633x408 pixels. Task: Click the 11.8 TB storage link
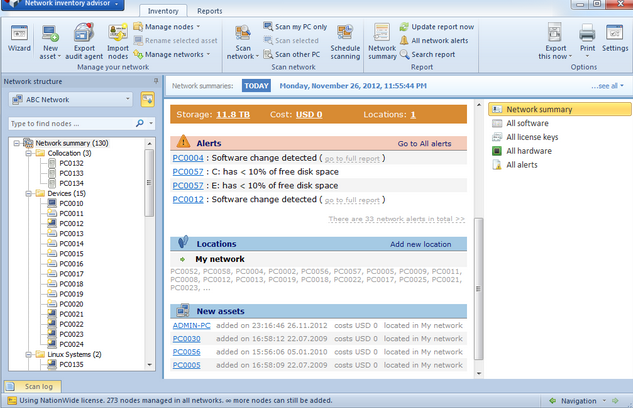[x=233, y=115]
